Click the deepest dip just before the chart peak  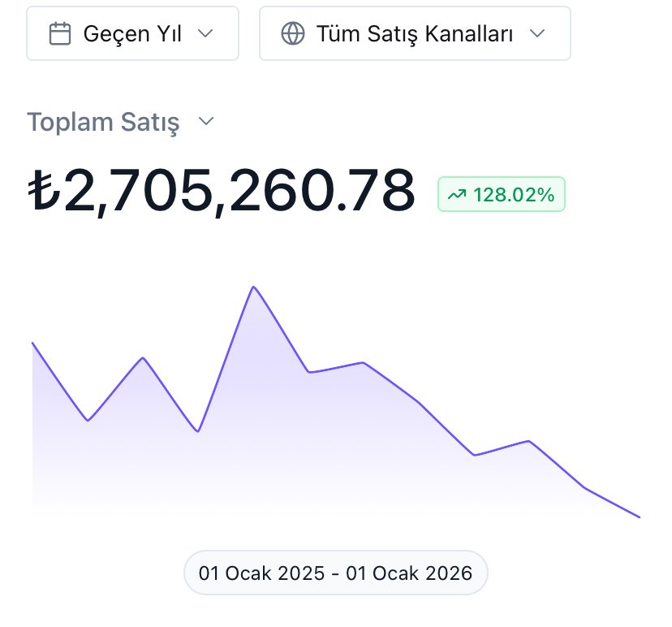(x=198, y=431)
